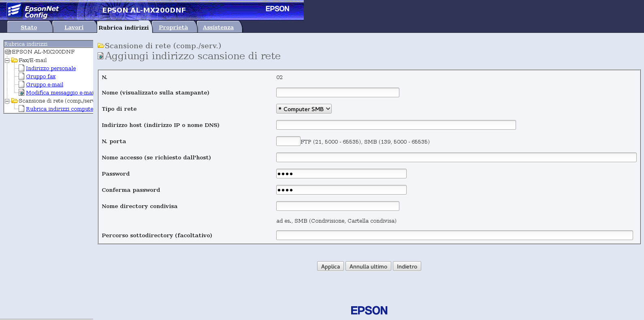Image resolution: width=644 pixels, height=320 pixels.
Task: Click the Fax/E-mail folder icon
Action: [15, 60]
